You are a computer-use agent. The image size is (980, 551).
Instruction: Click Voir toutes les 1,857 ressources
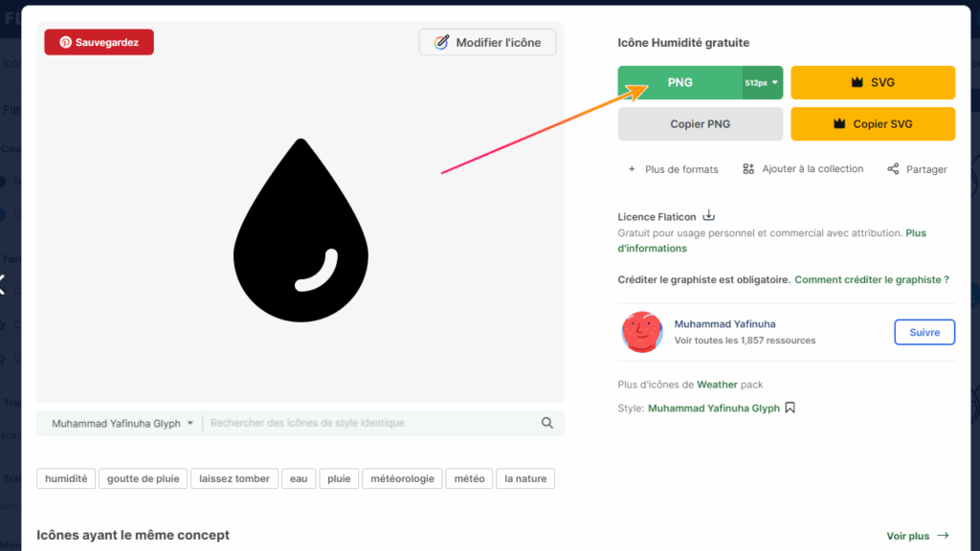coord(745,341)
